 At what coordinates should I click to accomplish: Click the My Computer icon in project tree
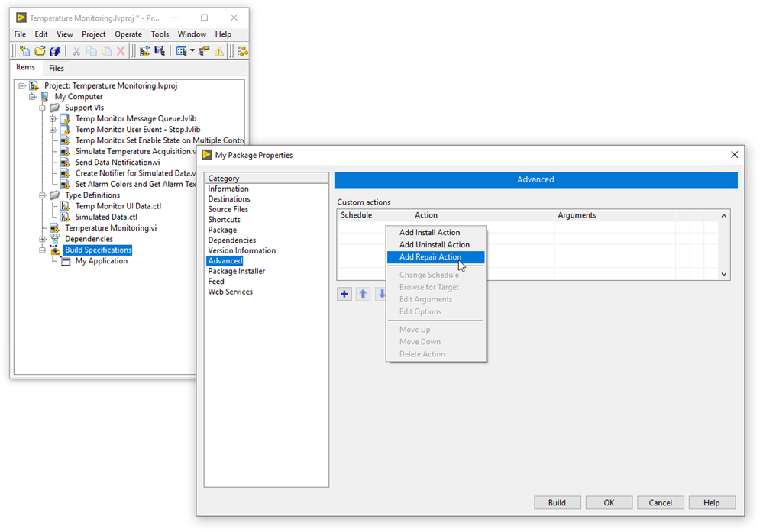point(45,96)
